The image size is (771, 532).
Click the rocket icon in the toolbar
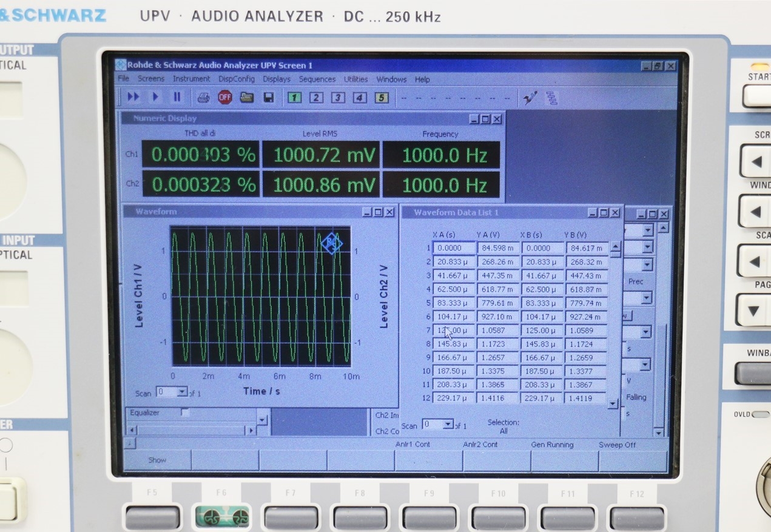pos(530,98)
